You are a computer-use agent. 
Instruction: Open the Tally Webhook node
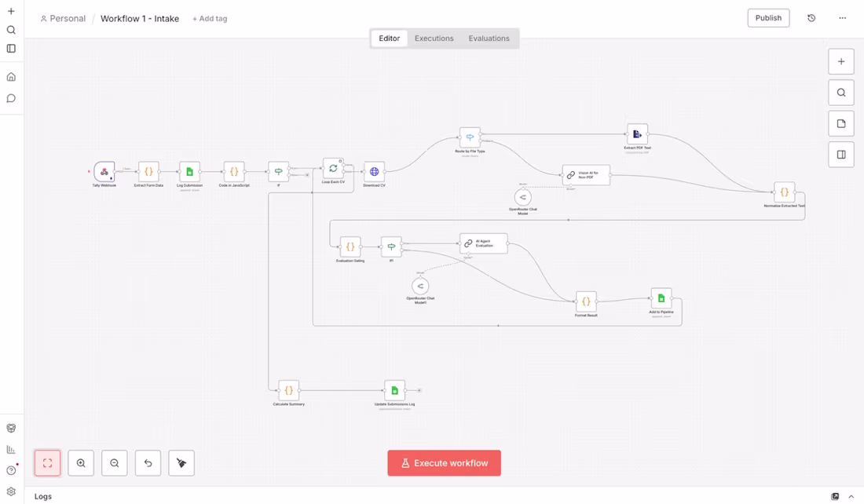coord(104,173)
